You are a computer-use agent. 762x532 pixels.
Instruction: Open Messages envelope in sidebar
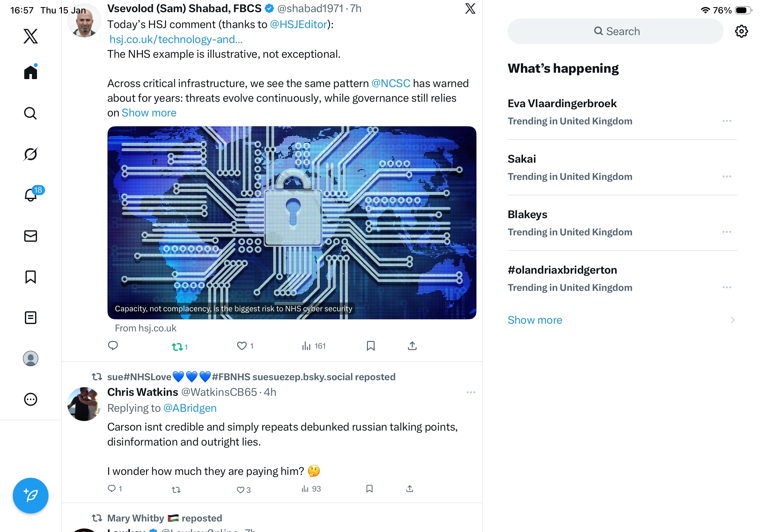(31, 236)
